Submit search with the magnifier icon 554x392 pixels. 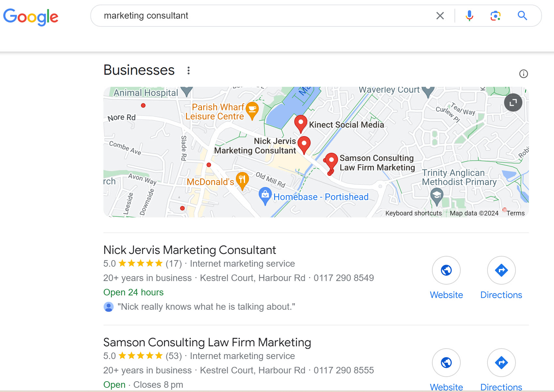(x=522, y=16)
